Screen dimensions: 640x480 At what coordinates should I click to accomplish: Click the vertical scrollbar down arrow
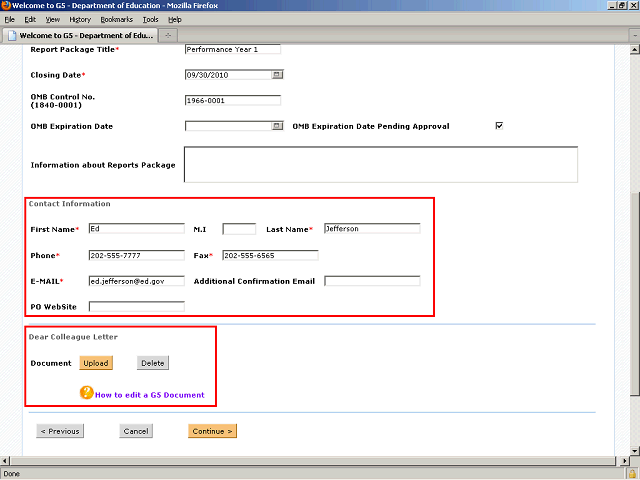[635, 451]
